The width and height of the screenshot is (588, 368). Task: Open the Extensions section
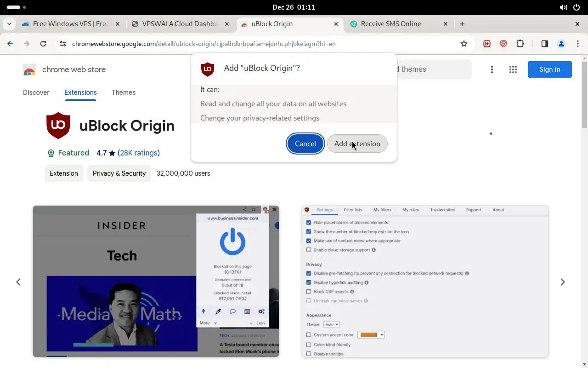(x=80, y=92)
